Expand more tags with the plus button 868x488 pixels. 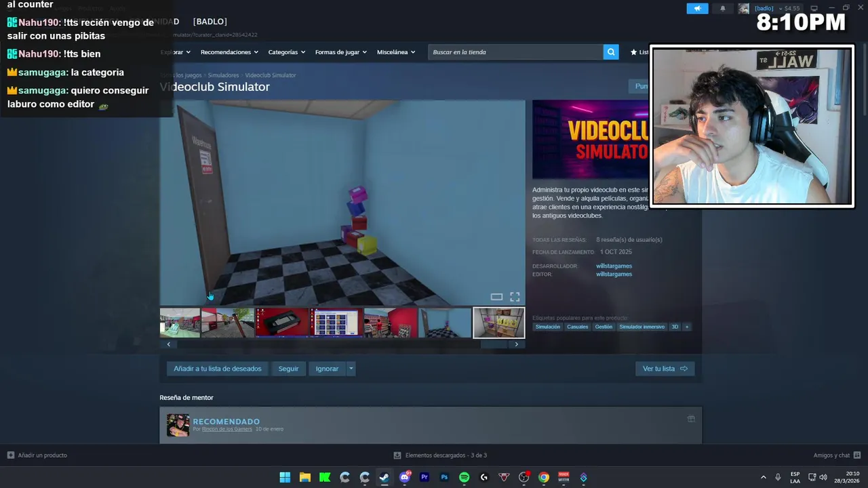coord(686,327)
